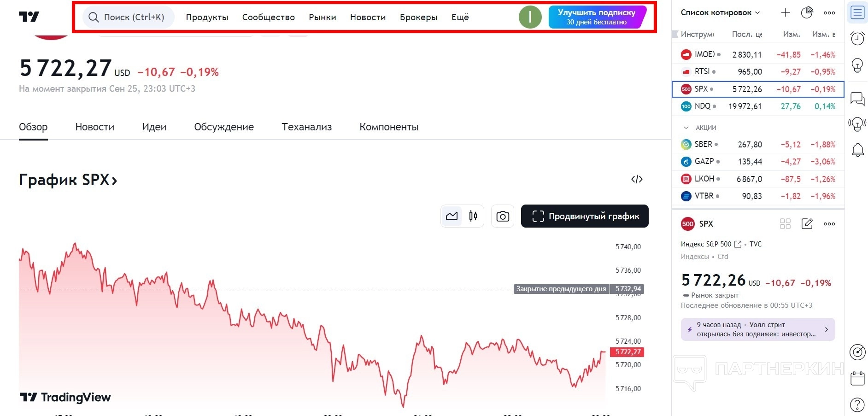Click the SPX row logo in the watchlist
Screen dimensions: 868x416
click(x=686, y=89)
